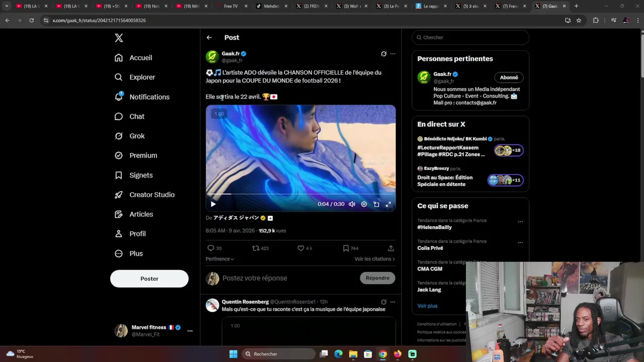Open the CMA CGM trend

[430, 269]
